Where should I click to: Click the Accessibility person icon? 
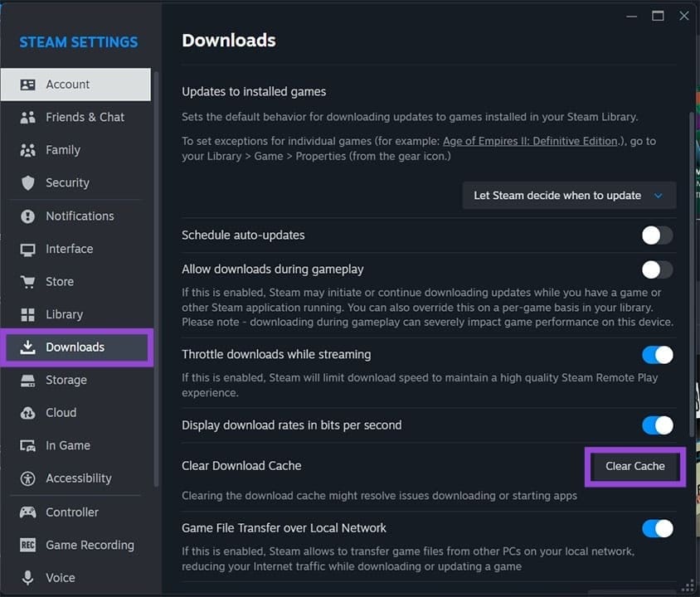(x=27, y=478)
